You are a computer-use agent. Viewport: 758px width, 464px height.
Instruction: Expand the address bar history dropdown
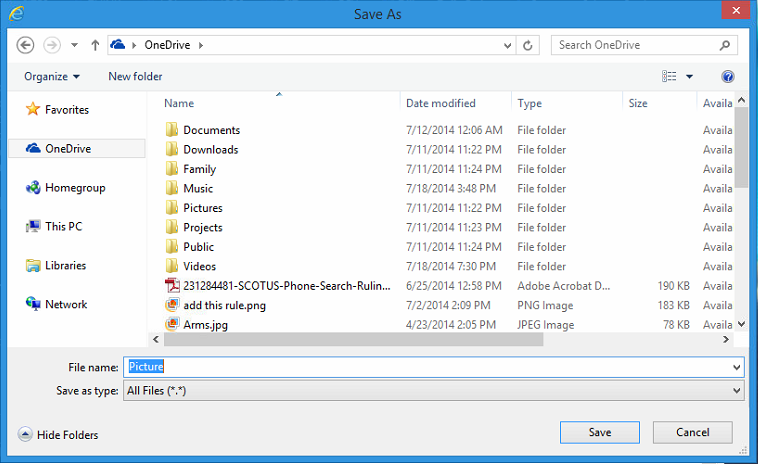507,45
